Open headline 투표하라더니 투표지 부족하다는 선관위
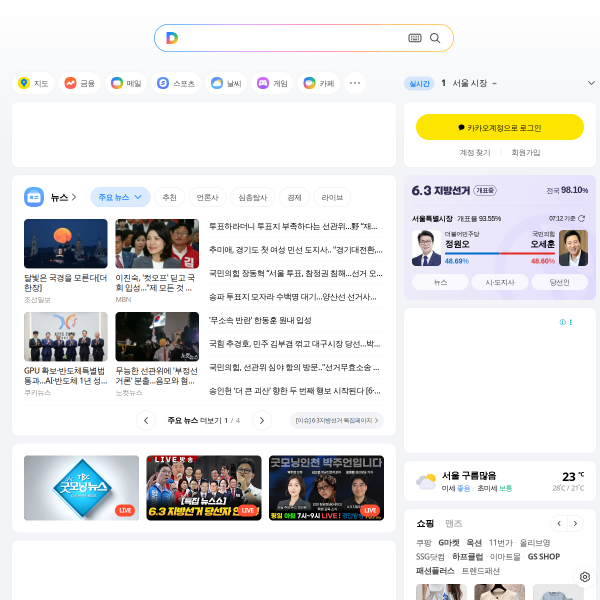Image resolution: width=600 pixels, height=600 pixels. tap(293, 227)
